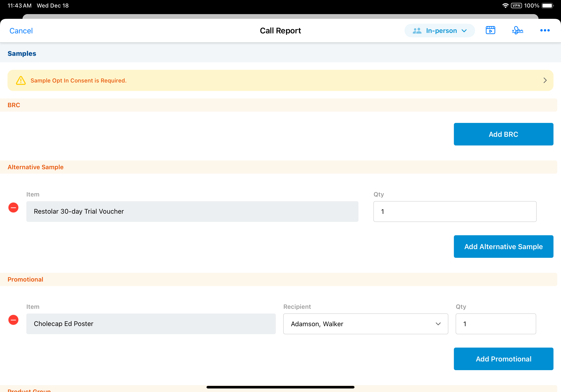
Task: Open the three-dot more options menu
Action: click(x=545, y=30)
